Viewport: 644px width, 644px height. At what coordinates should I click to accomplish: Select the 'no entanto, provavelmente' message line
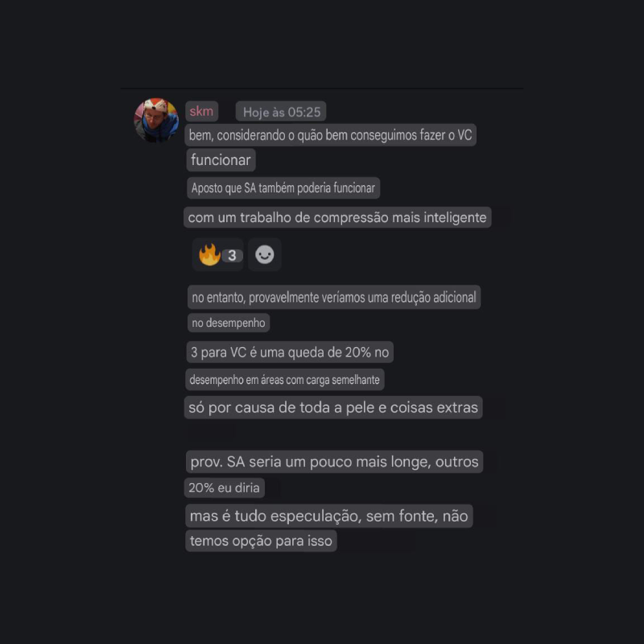pos(334,297)
